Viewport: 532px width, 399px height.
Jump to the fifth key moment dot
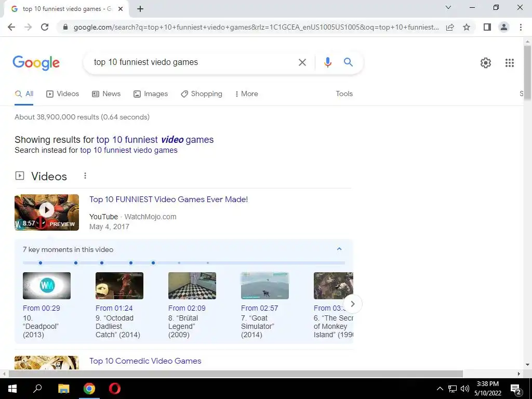point(153,263)
